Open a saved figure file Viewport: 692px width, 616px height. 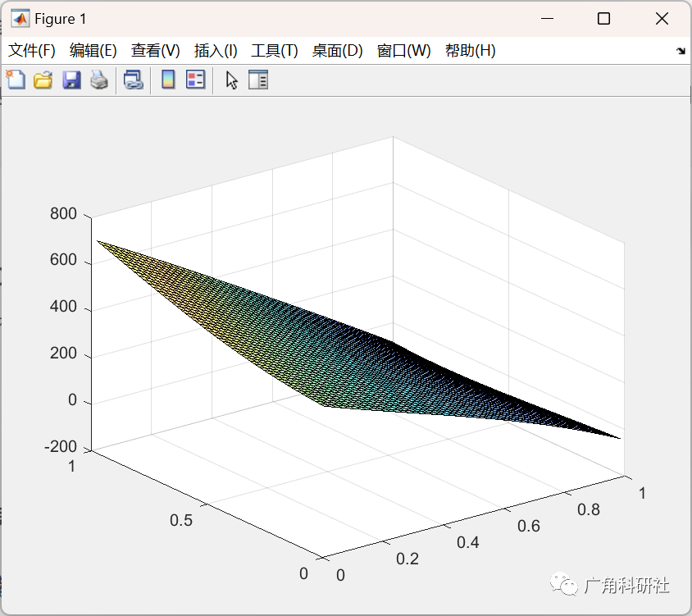[43, 80]
